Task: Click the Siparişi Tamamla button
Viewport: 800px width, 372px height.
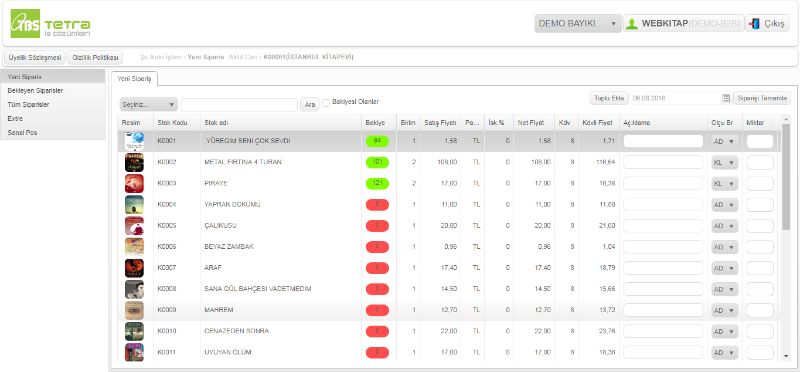Action: 762,98
